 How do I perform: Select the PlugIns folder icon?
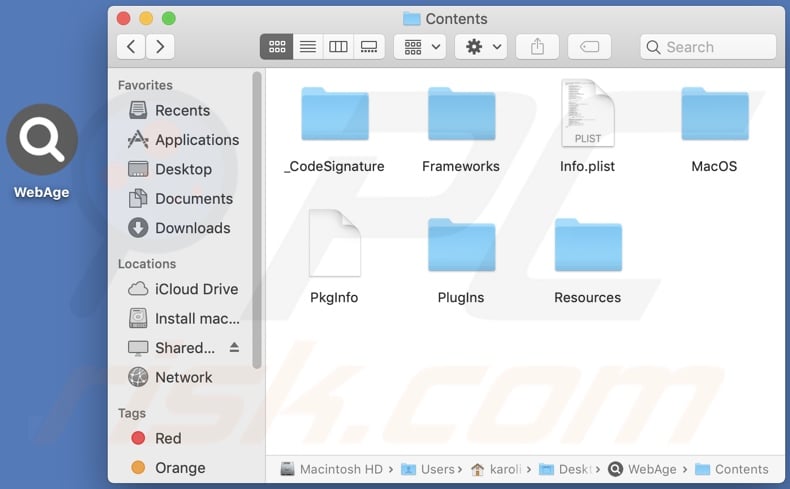(462, 245)
